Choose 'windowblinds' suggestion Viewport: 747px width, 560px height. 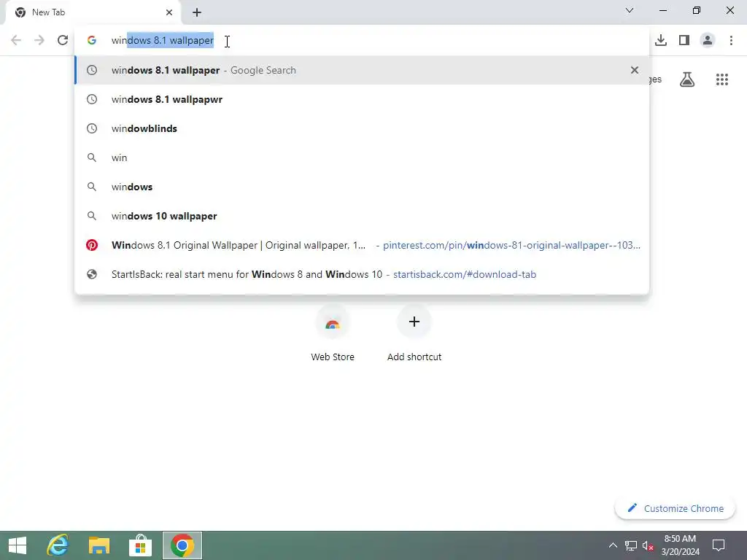point(362,128)
